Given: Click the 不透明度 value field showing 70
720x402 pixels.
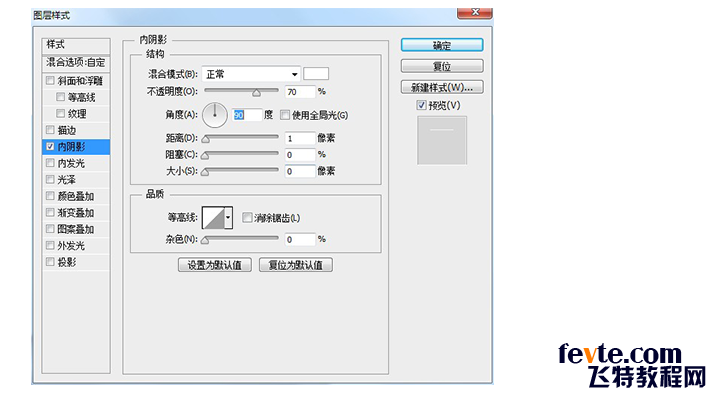Looking at the screenshot, I should [x=300, y=92].
